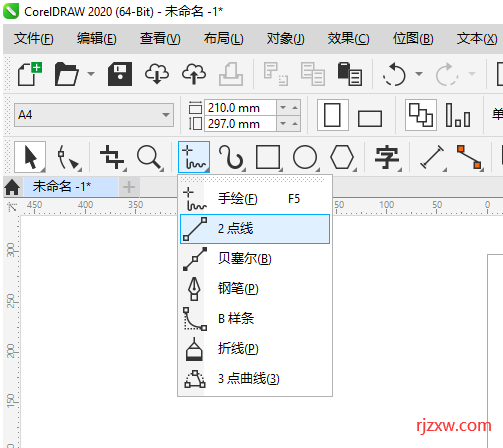Screen dimensions: 503x448
Task: Save with the floppy disk icon
Action: coord(120,74)
